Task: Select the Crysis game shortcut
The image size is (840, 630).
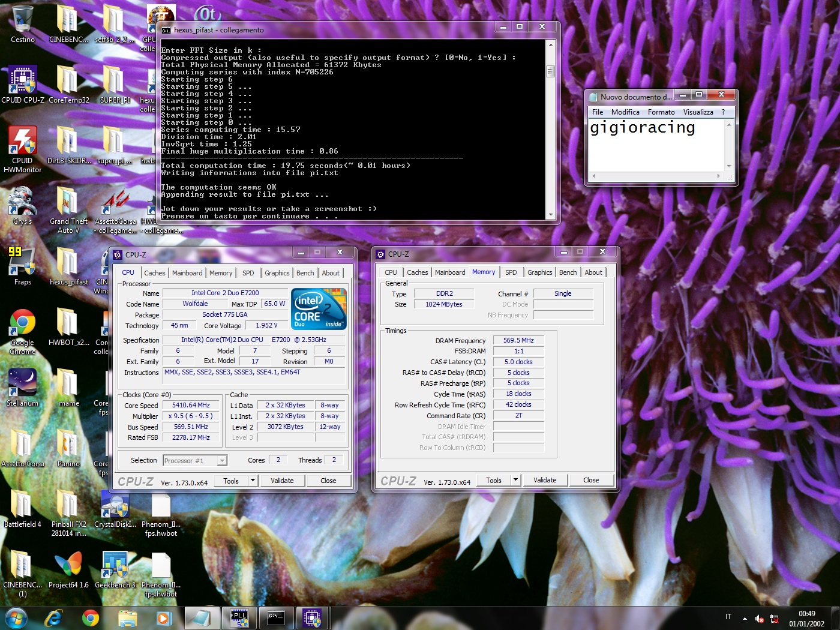Action: click(22, 206)
